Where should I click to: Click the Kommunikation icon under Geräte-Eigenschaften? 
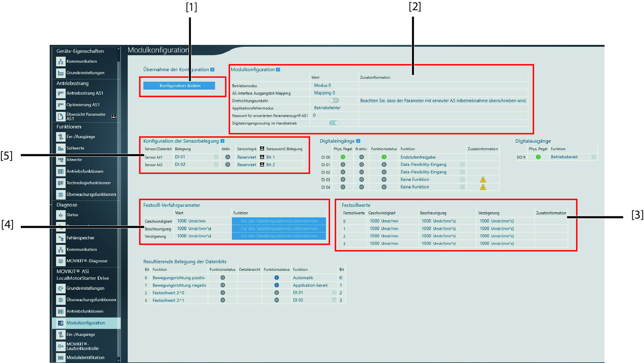[x=61, y=61]
